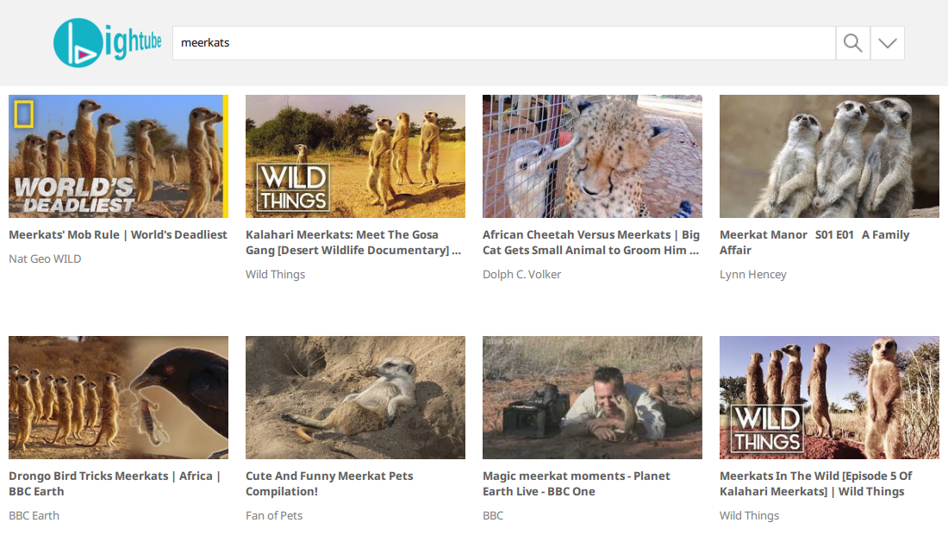Image resolution: width=948 pixels, height=560 pixels.
Task: Open the Meerkat Manor video thumbnail
Action: pyautogui.click(x=829, y=156)
